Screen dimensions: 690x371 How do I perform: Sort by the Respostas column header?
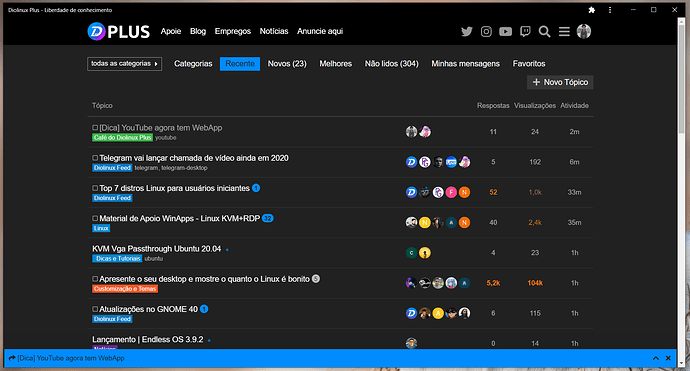pyautogui.click(x=493, y=106)
